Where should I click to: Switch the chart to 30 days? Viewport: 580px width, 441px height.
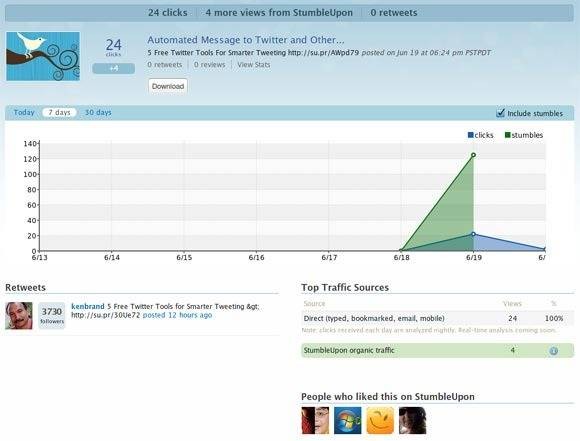[x=98, y=112]
